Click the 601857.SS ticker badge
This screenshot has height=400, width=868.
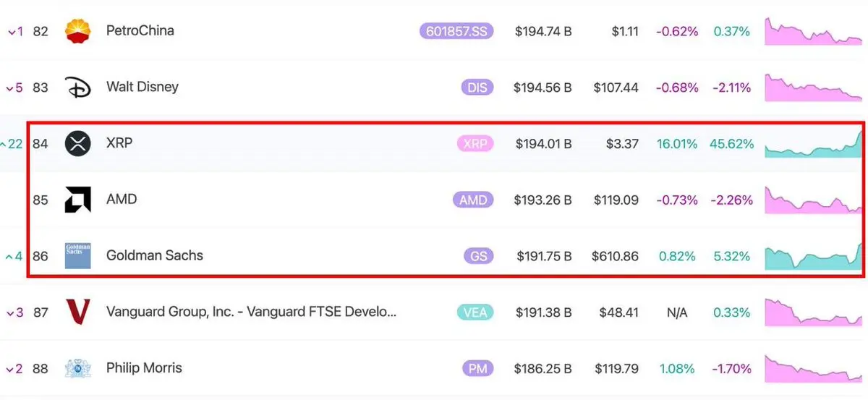[x=454, y=31]
